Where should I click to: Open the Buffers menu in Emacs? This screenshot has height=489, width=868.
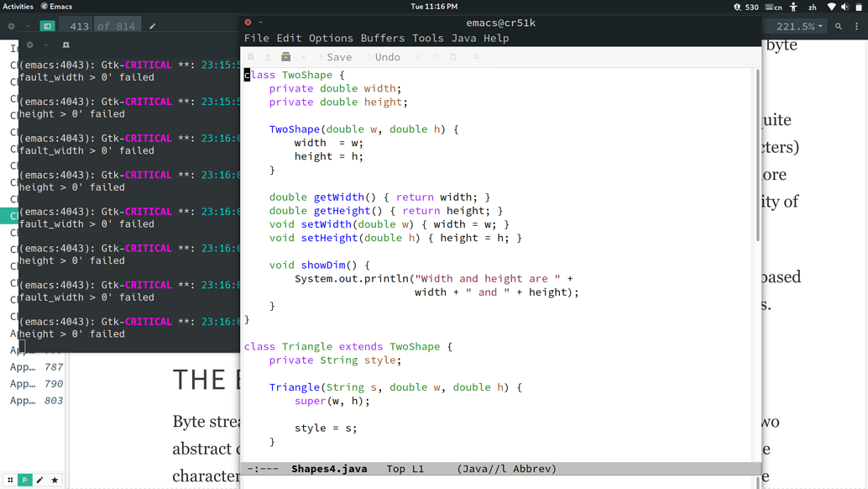pos(383,38)
